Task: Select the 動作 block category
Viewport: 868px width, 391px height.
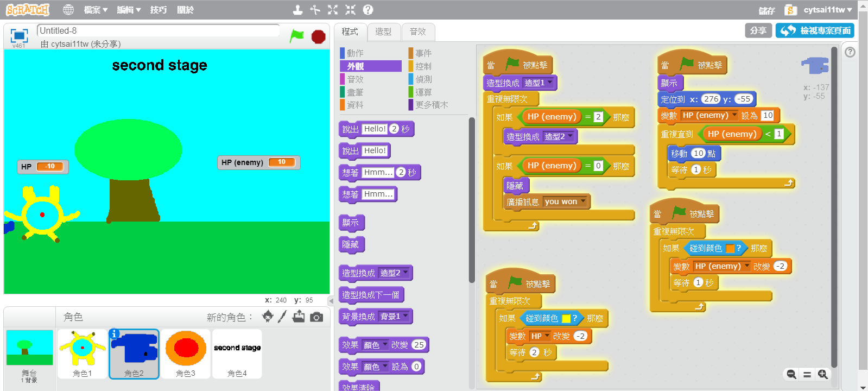Action: coord(371,53)
